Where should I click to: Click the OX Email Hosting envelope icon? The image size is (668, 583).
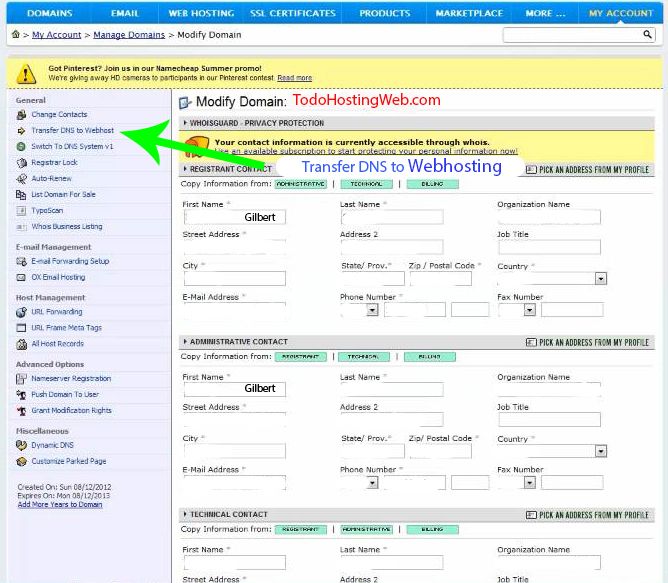tap(21, 277)
